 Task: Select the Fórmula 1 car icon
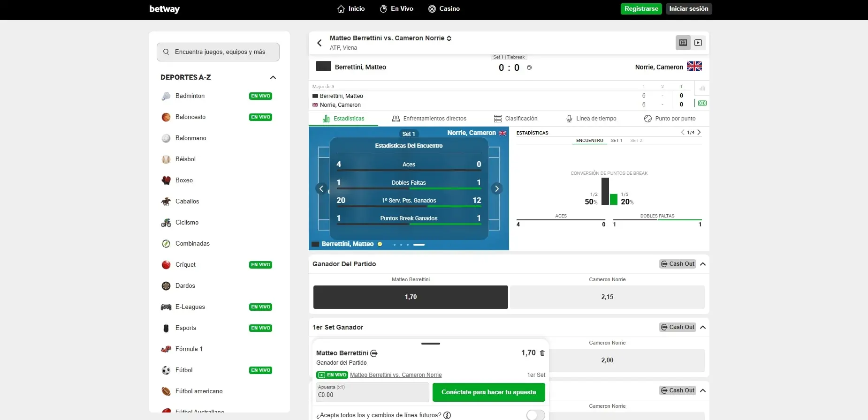[x=166, y=349]
